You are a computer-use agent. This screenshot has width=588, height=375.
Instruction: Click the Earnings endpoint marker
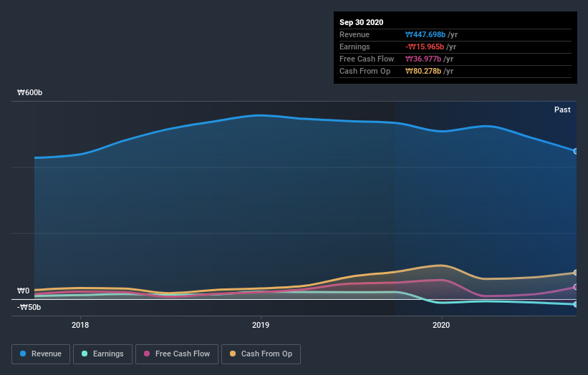coord(576,305)
